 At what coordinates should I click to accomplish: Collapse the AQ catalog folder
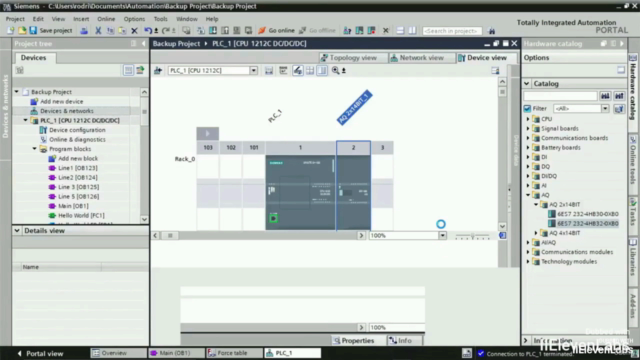[528, 195]
